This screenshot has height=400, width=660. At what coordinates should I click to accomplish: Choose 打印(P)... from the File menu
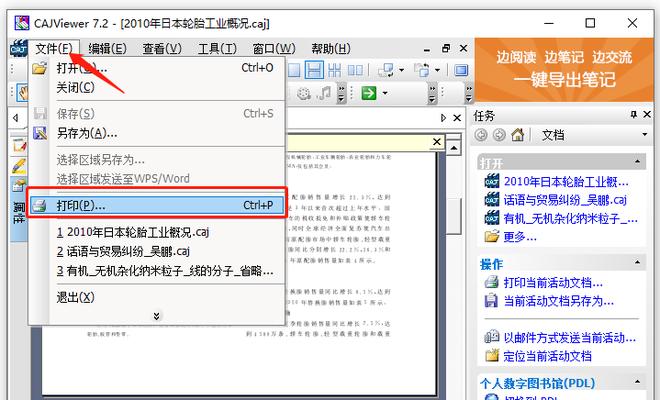tap(158, 205)
